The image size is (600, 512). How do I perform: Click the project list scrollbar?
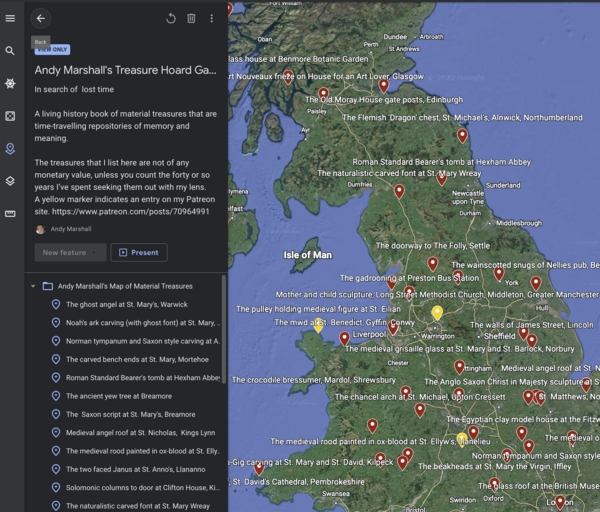[224, 327]
